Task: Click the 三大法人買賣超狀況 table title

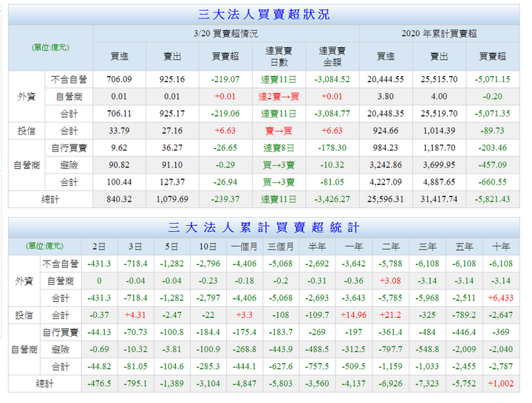Action: click(264, 15)
